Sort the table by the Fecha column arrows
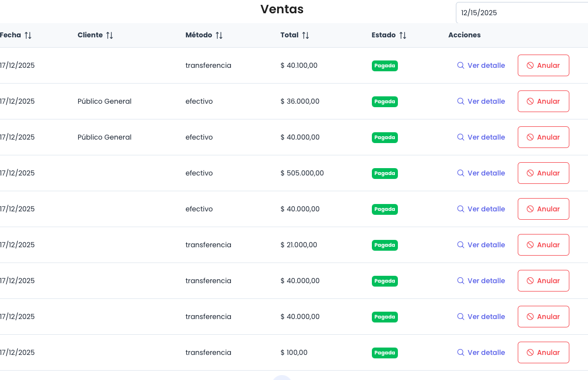 [x=28, y=35]
